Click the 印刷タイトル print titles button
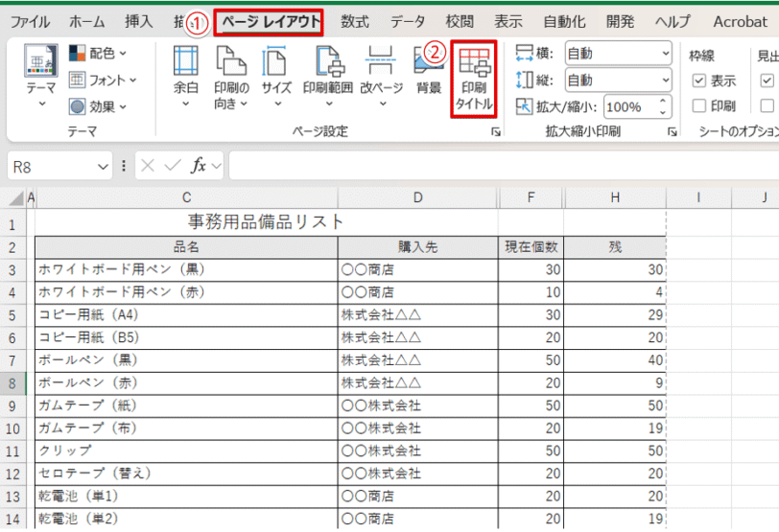This screenshot has width=779, height=532. coord(474,80)
